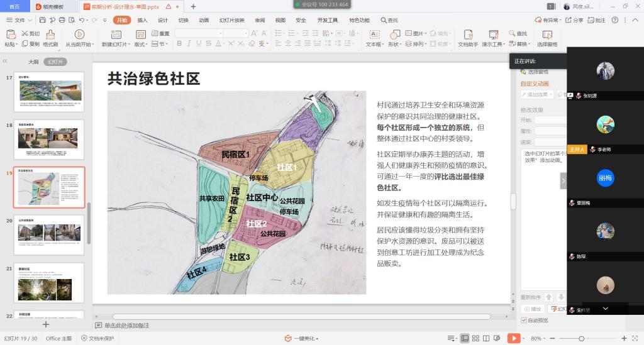Select slide 20 thumbnail
Image resolution: width=644 pixels, height=345 pixels.
point(49,236)
